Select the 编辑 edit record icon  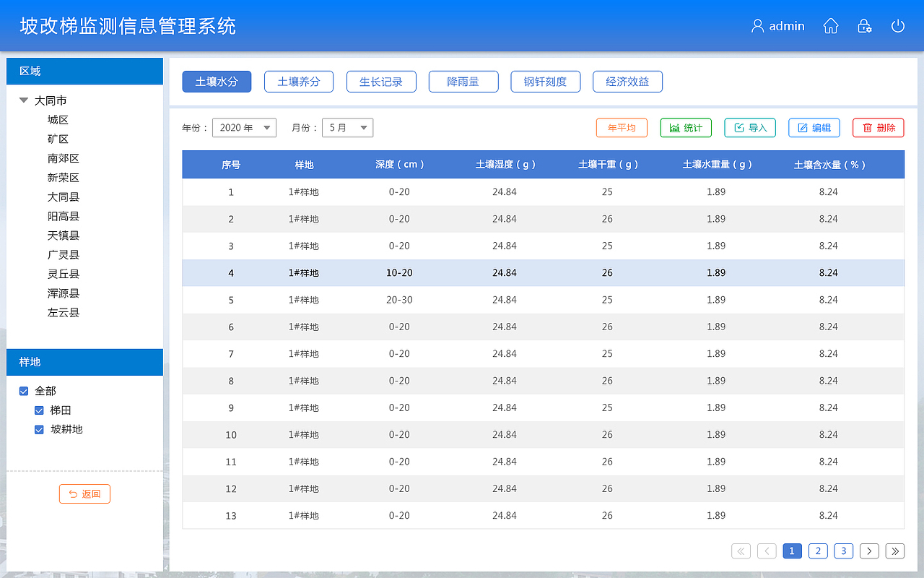click(814, 127)
